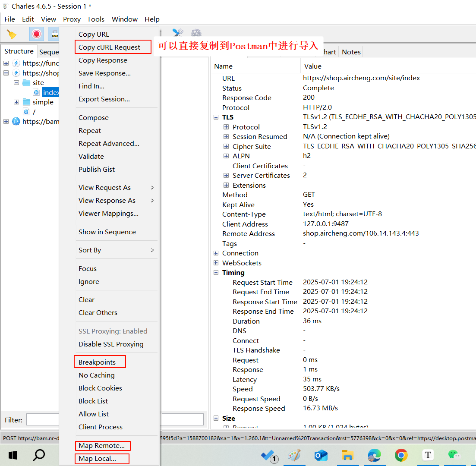
Task: Collapse the Size section
Action: [216, 419]
